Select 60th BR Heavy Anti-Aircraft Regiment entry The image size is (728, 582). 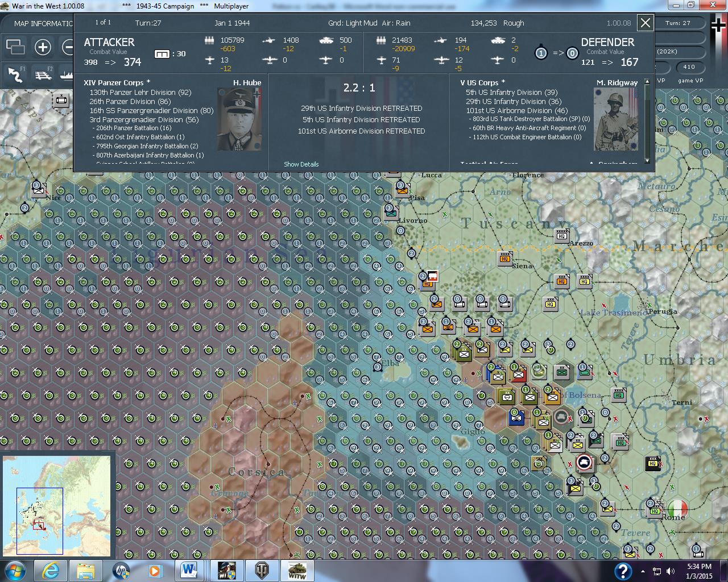(x=527, y=128)
